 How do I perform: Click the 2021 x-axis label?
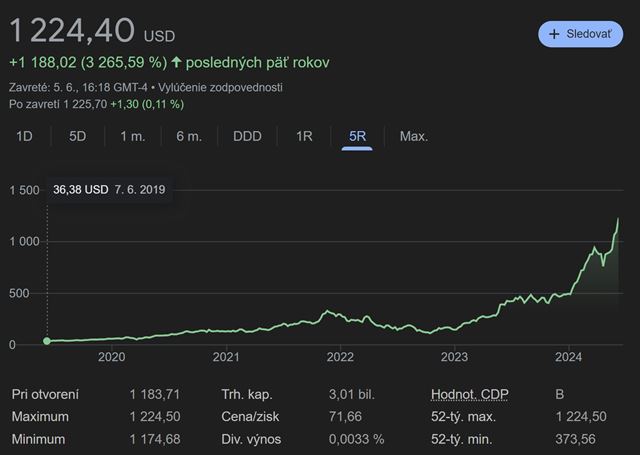coord(226,357)
